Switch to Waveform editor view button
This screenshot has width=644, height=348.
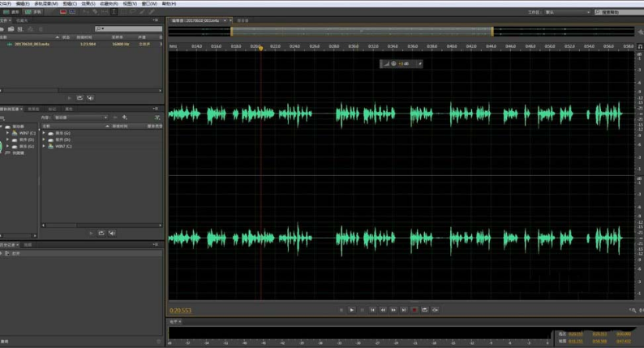click(x=11, y=12)
